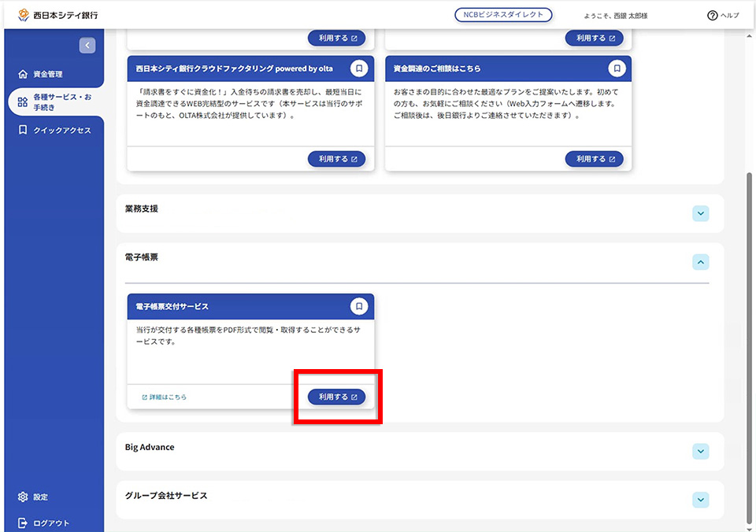Viewport: 756px width, 532px height.
Task: Open the 詳細はこちら link
Action: (x=164, y=397)
